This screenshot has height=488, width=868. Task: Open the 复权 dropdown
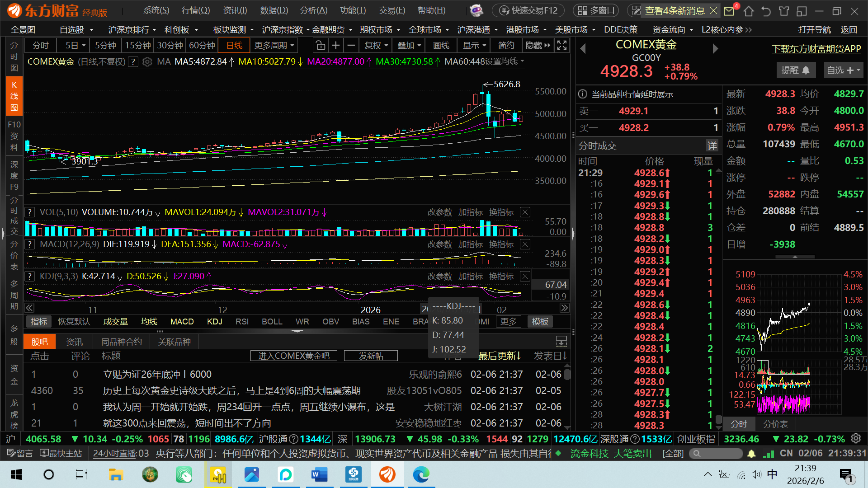(x=376, y=46)
